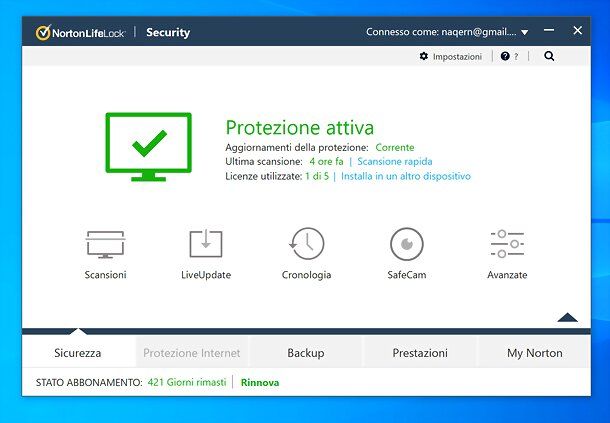Click the Rinnova renewal link
This screenshot has width=610, height=423.
pos(260,383)
